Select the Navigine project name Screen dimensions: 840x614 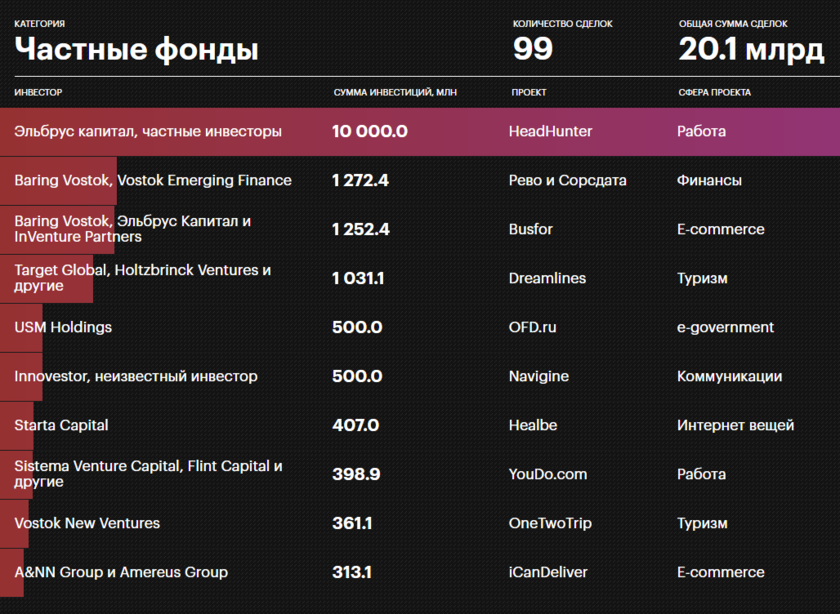(x=538, y=376)
